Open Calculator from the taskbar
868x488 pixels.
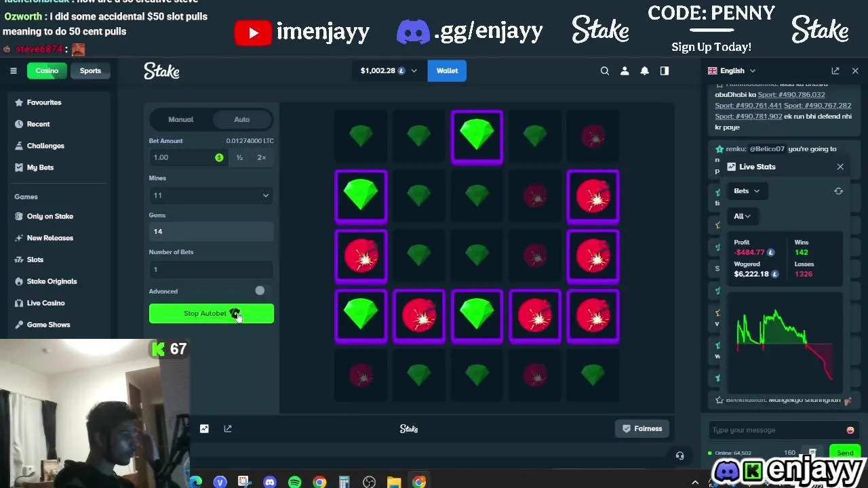pyautogui.click(x=344, y=482)
